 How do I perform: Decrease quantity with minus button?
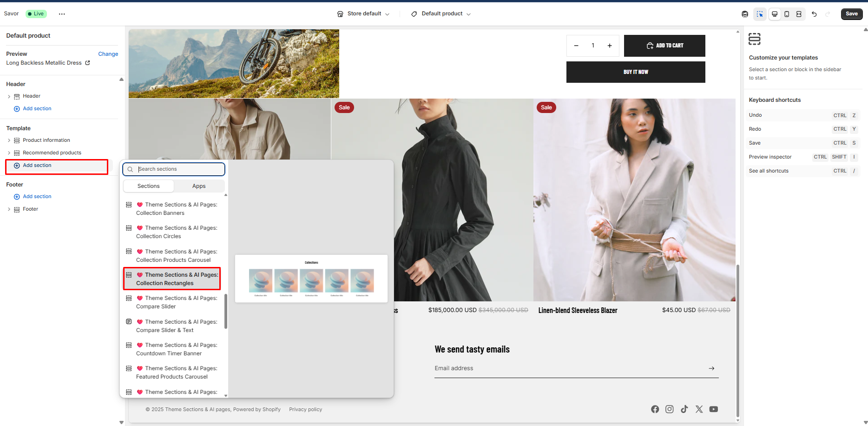(576, 46)
